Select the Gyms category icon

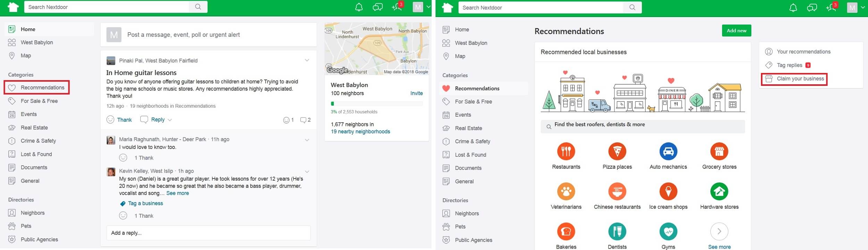pyautogui.click(x=668, y=231)
